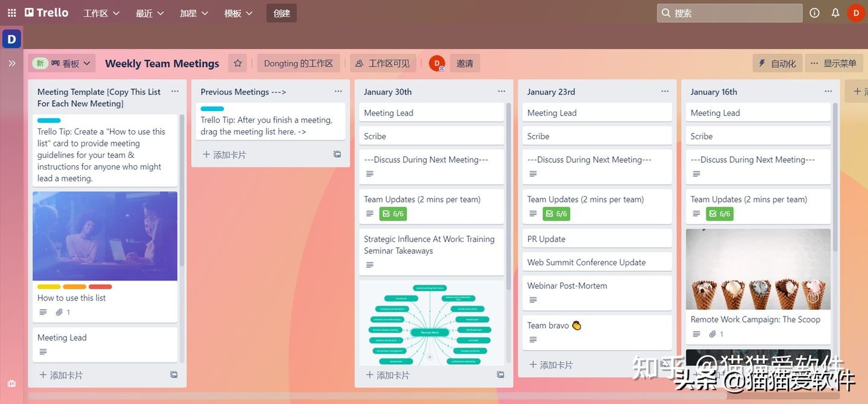
Task: Open the app switcher grid icon
Action: pos(11,13)
